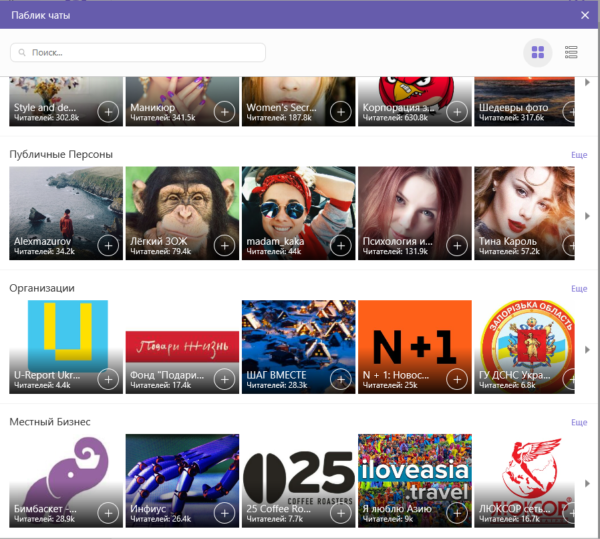Screen dimensions: 600x539
Task: Open Еще link for Публичные Персоны
Action: [579, 155]
